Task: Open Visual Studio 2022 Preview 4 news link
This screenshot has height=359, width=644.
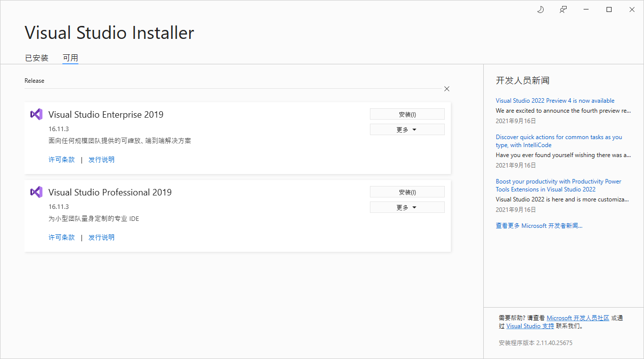Action: [x=555, y=101]
